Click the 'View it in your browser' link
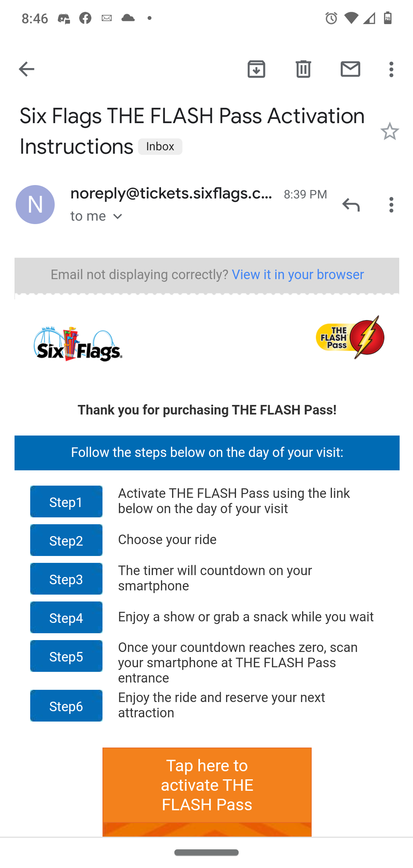The height and width of the screenshot is (868, 413). [298, 275]
